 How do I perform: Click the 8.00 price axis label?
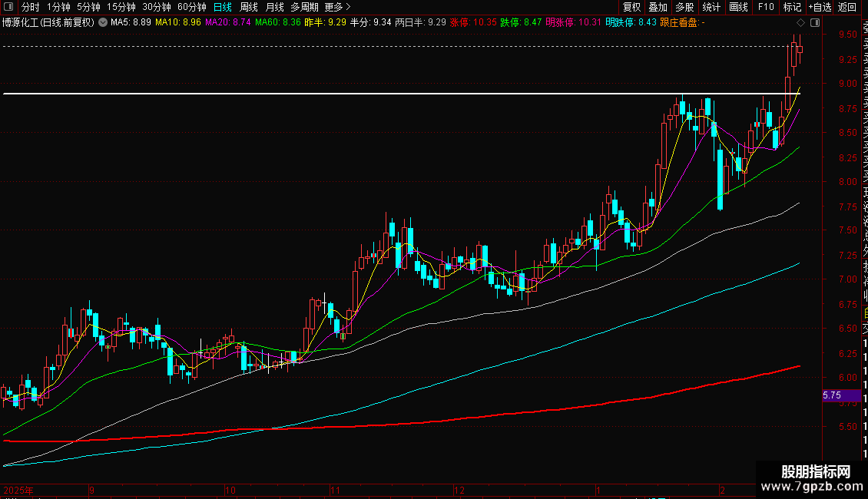point(847,181)
